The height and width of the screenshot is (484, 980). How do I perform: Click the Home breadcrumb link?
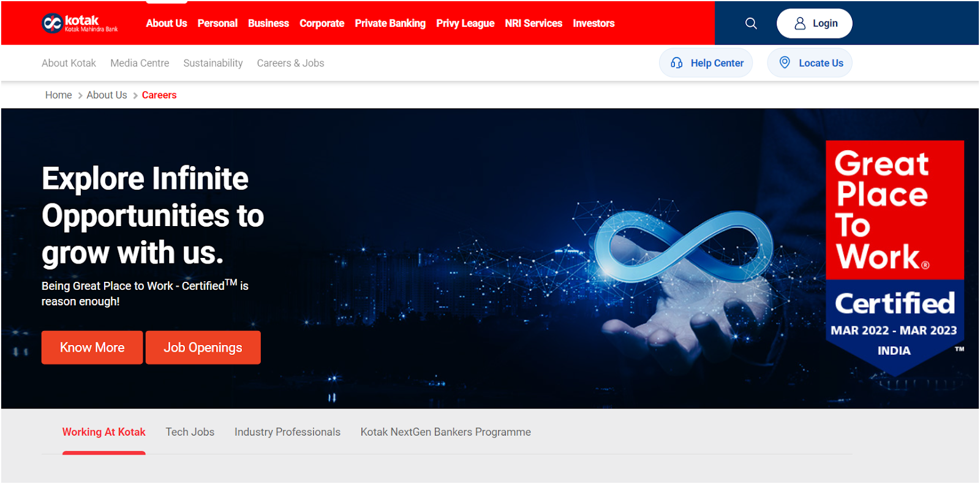58,95
